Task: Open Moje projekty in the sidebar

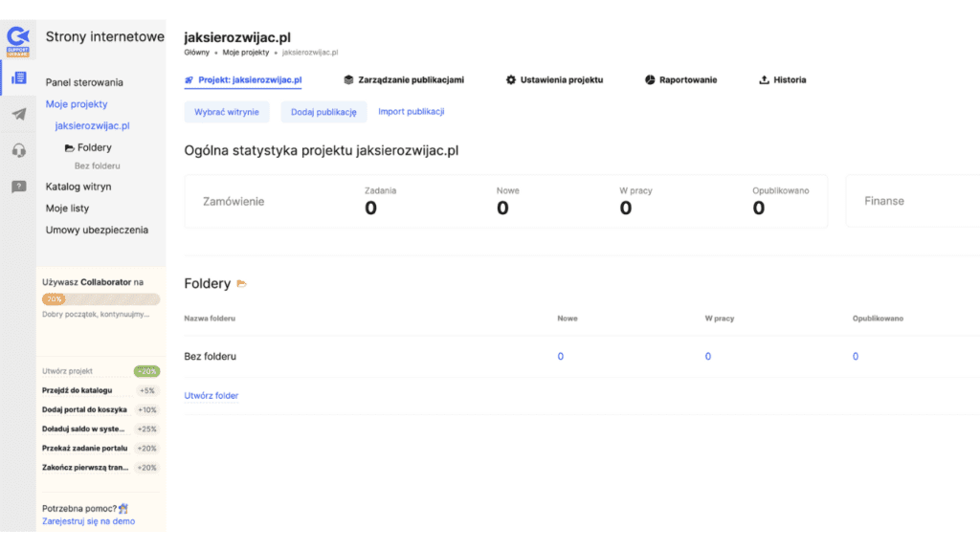Action: [77, 103]
